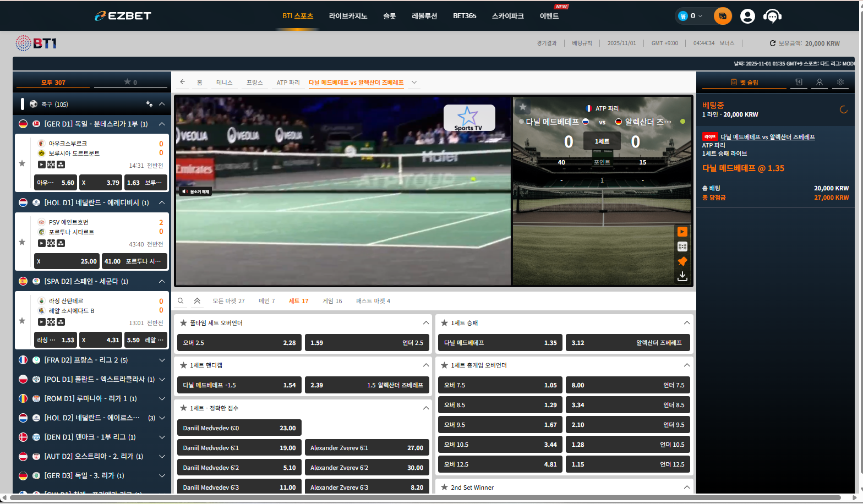This screenshot has height=504, width=863.
Task: Switch to the 게임 16 market tab
Action: [x=332, y=301]
